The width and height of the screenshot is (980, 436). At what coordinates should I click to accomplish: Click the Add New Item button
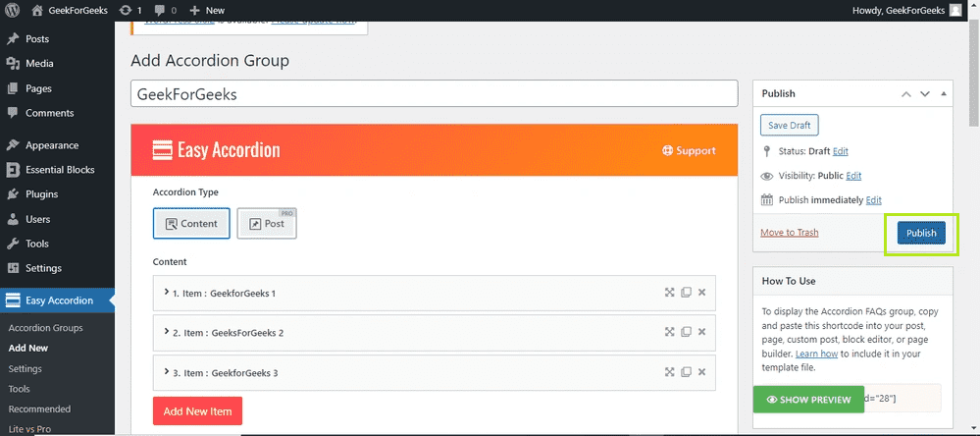pos(197,411)
